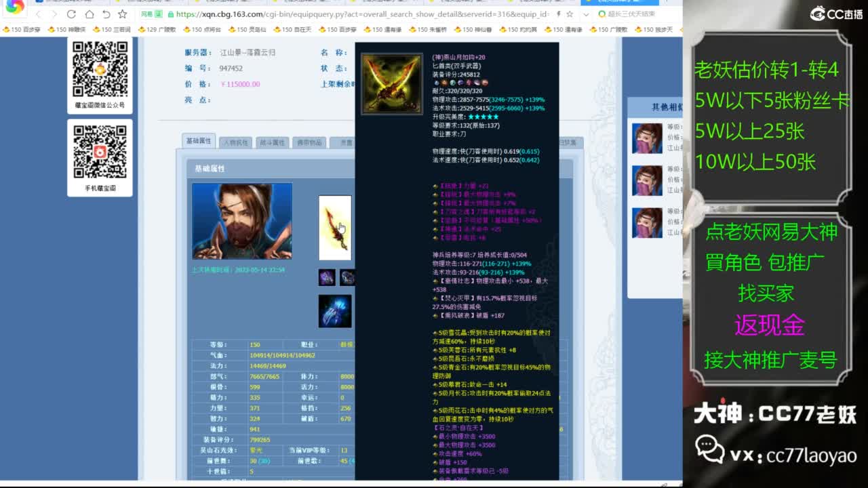Click the character portrait image
Viewport: 868px width, 488px height.
(242, 221)
